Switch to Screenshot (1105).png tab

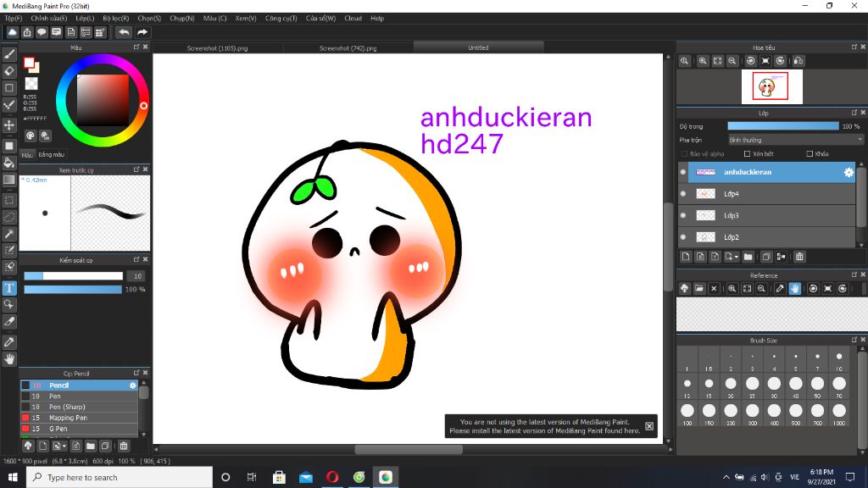pos(217,48)
